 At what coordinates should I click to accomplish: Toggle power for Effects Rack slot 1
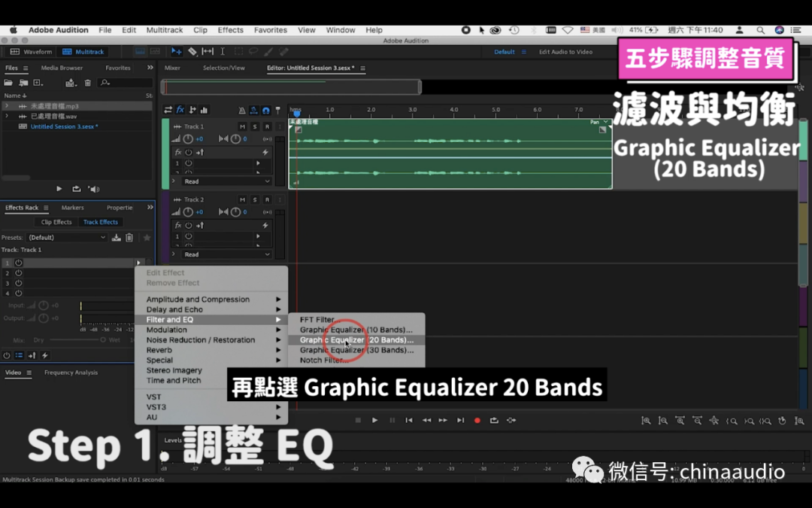pyautogui.click(x=19, y=263)
